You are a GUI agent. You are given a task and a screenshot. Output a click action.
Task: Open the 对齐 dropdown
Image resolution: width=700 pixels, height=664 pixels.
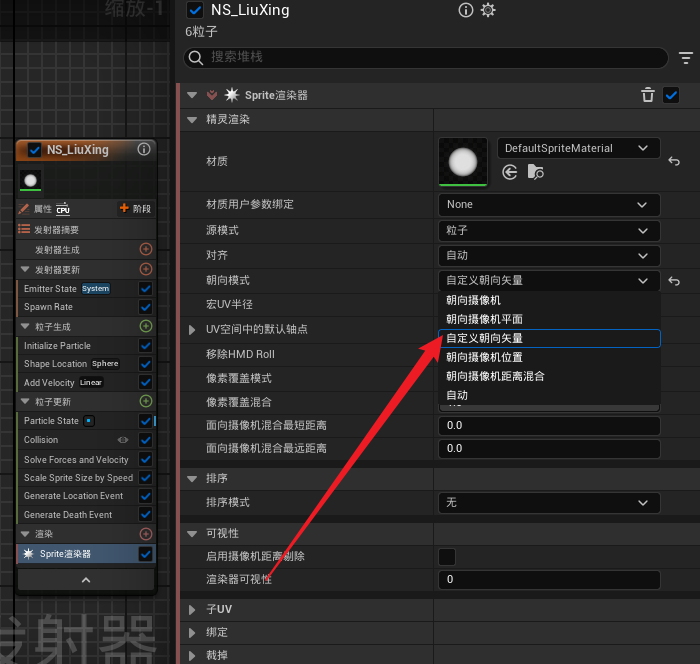pyautogui.click(x=549, y=256)
